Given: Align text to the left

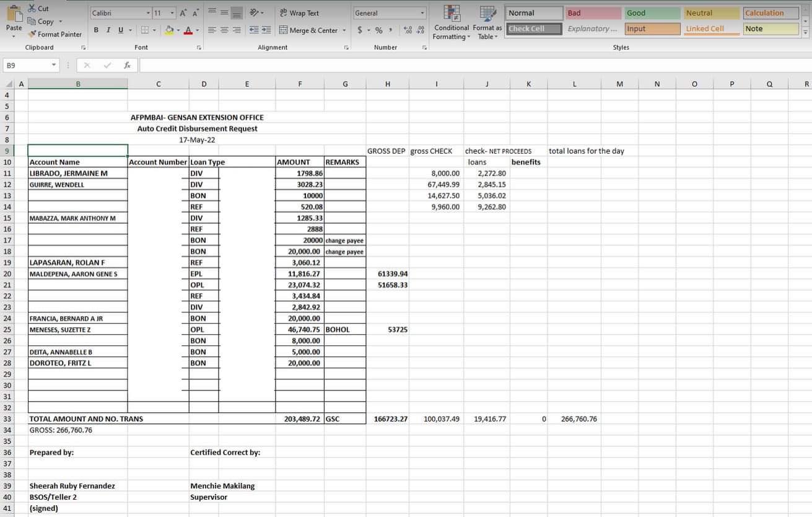Looking at the screenshot, I should [x=212, y=30].
